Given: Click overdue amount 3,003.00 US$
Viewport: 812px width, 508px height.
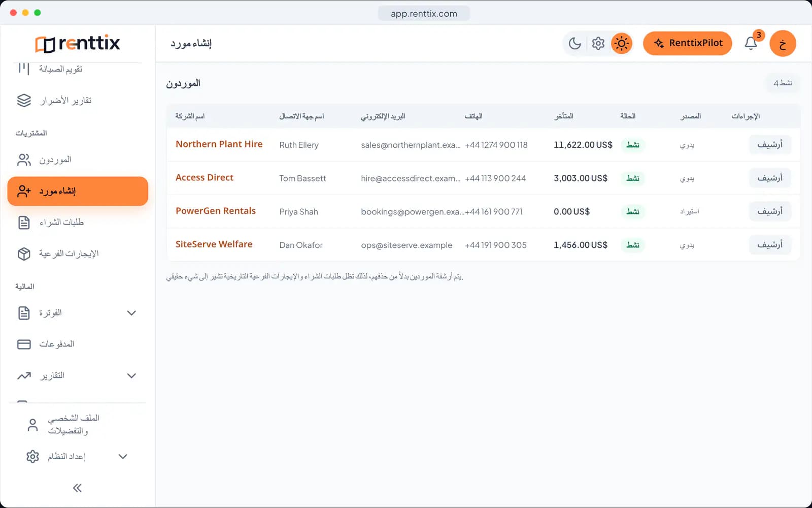Looking at the screenshot, I should tap(581, 178).
